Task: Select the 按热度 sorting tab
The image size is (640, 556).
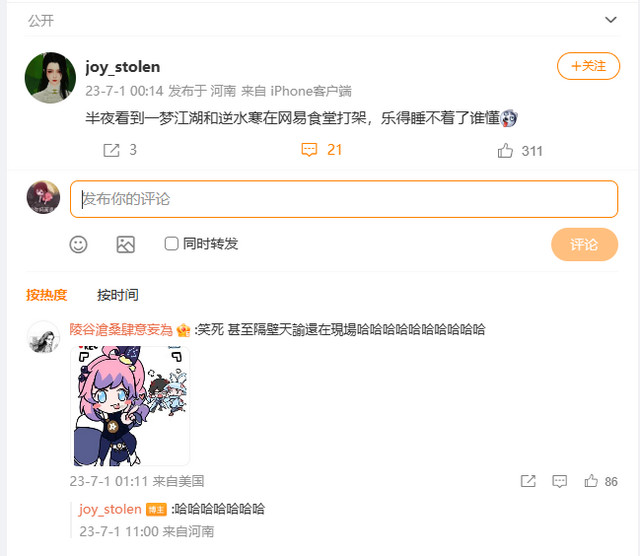Action: pyautogui.click(x=47, y=295)
